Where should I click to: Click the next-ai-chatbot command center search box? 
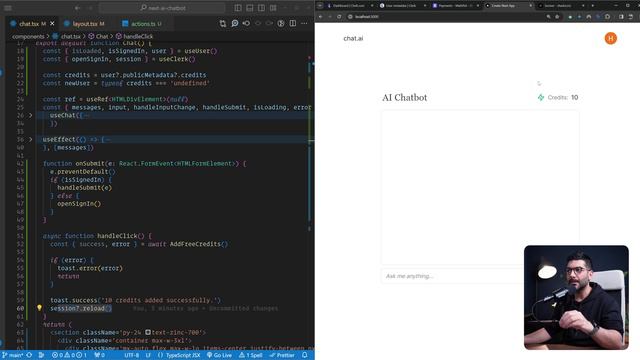tap(162, 8)
